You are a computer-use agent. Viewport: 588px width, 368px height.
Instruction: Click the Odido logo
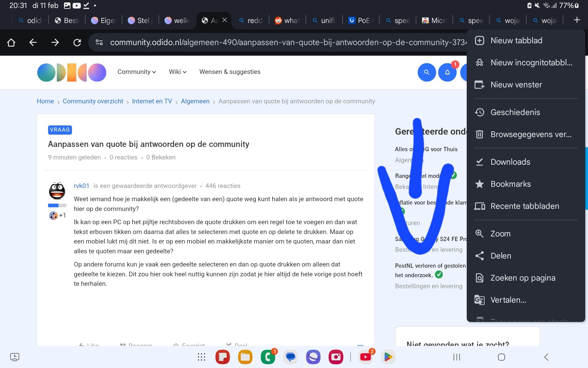point(72,72)
